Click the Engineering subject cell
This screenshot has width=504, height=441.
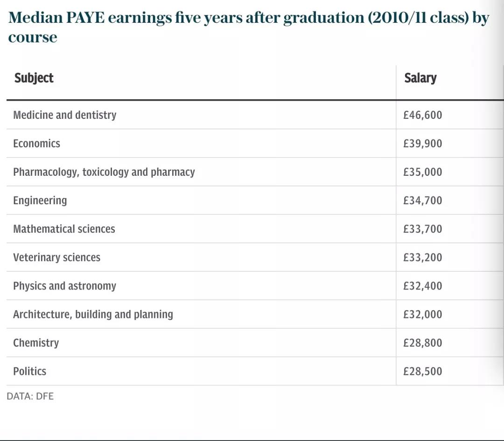pyautogui.click(x=40, y=200)
